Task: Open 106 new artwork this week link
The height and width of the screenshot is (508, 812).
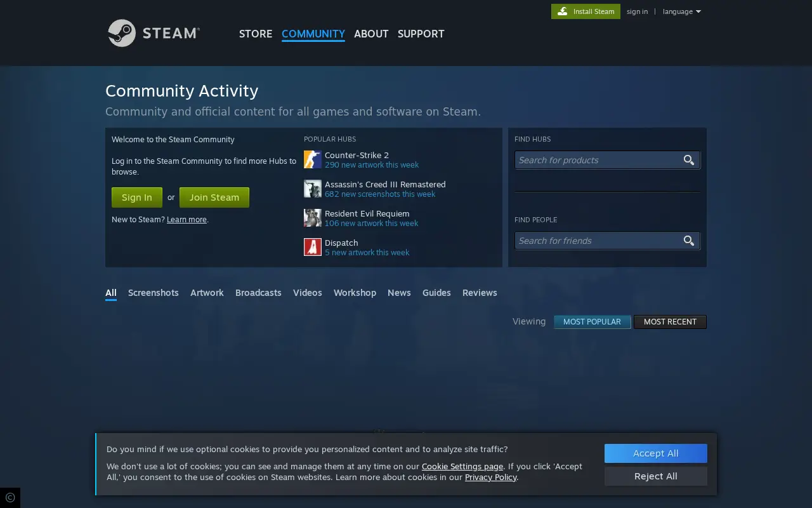Action: point(371,224)
